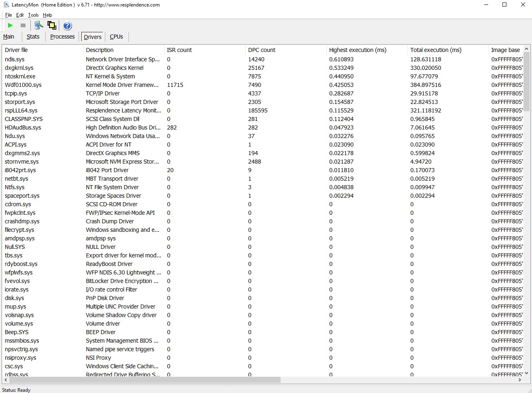Sort by Total execution (ms) column header
The height and width of the screenshot is (393, 532).
pos(448,50)
